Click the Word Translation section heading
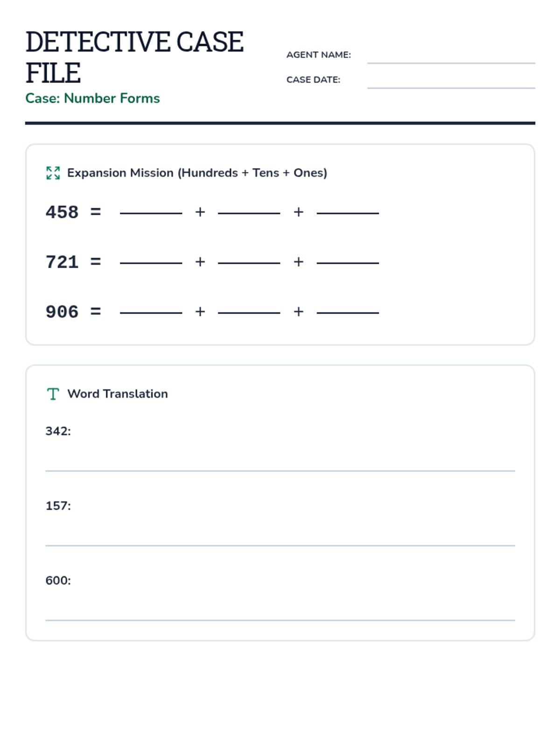Image resolution: width=560 pixels, height=747 pixels. (118, 394)
